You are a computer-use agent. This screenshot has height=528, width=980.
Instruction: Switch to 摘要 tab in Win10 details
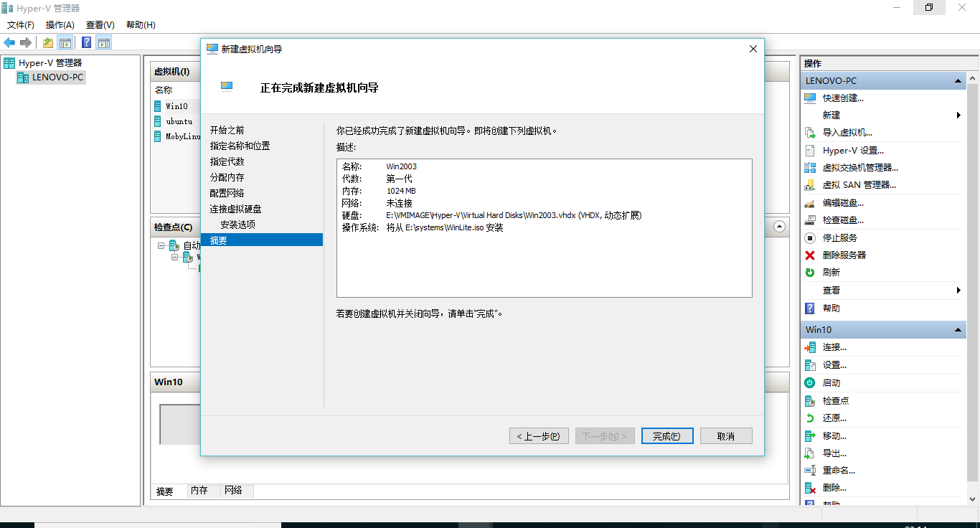pos(165,491)
